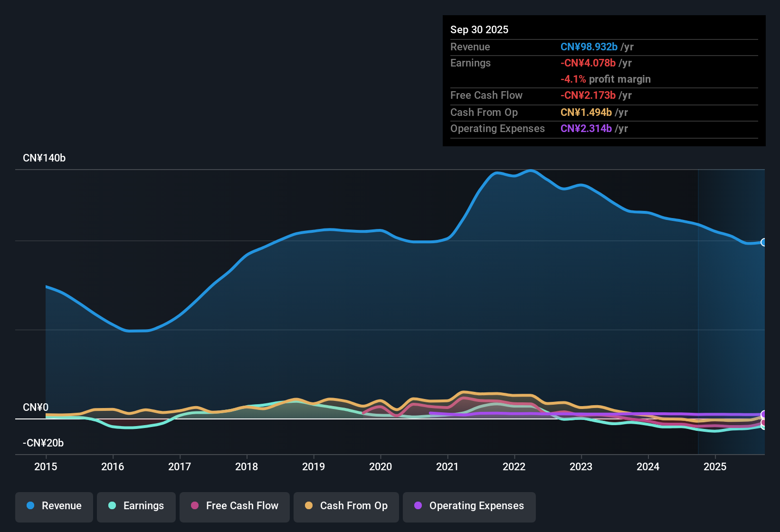Select the Cash From Op legend button
The height and width of the screenshot is (532, 780).
pyautogui.click(x=346, y=506)
